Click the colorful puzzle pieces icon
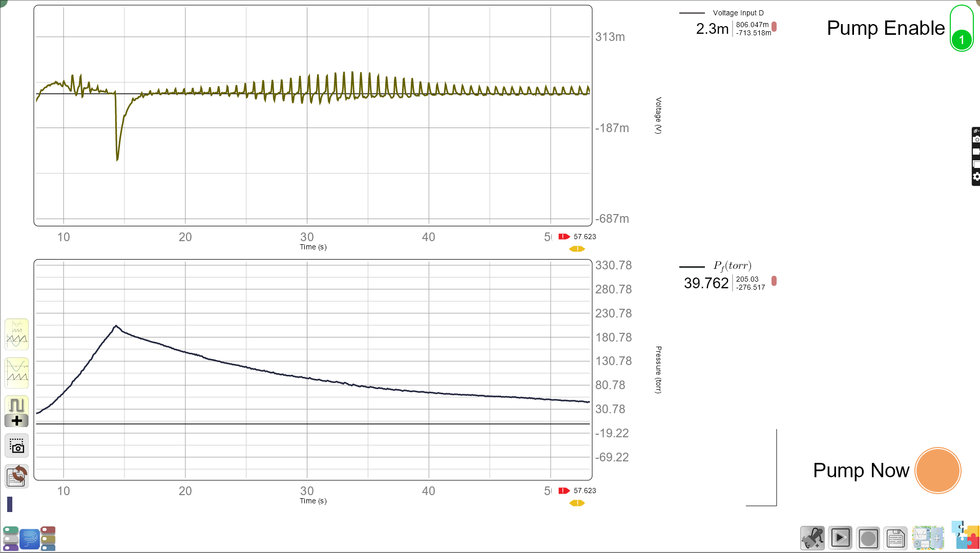Viewport: 980px width, 553px height. [965, 535]
